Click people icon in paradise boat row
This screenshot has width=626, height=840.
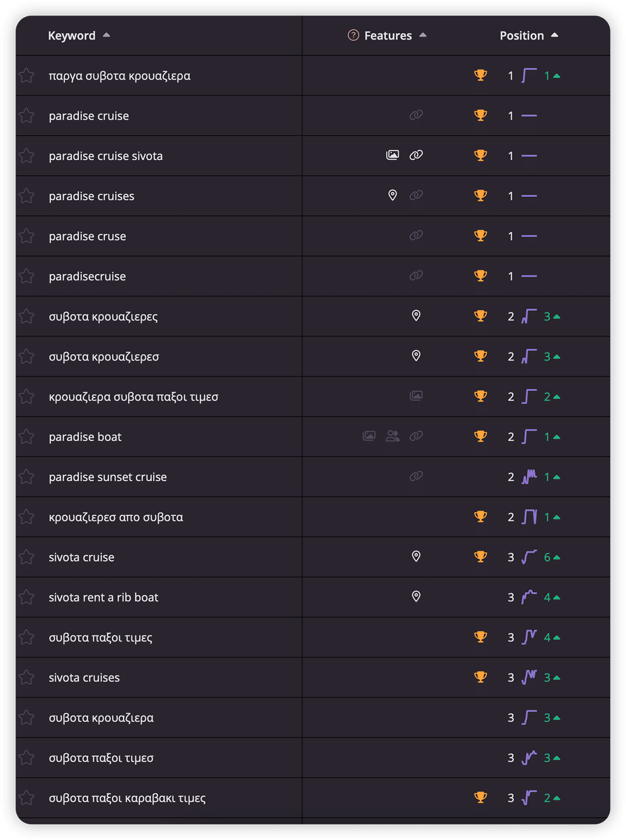(x=392, y=436)
